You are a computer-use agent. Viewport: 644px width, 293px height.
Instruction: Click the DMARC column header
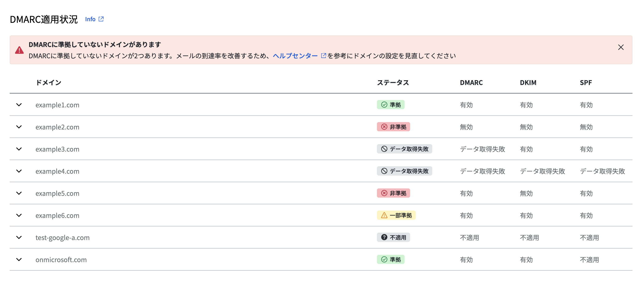point(471,83)
